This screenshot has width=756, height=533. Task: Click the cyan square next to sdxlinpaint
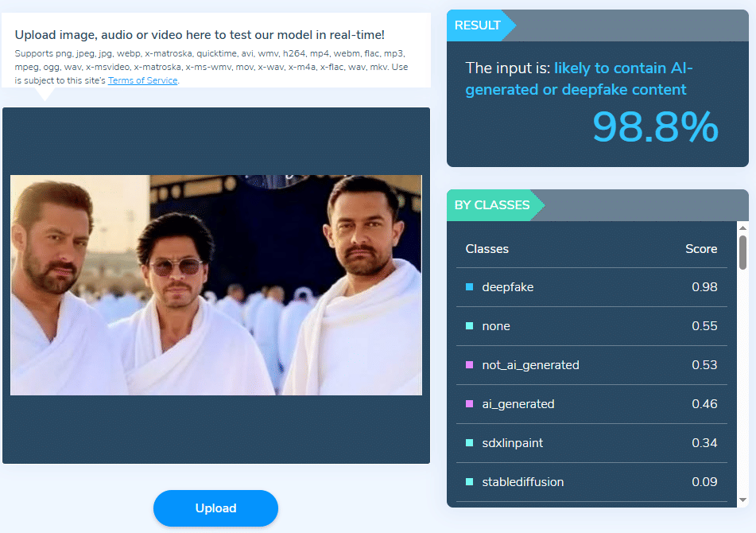click(x=469, y=443)
